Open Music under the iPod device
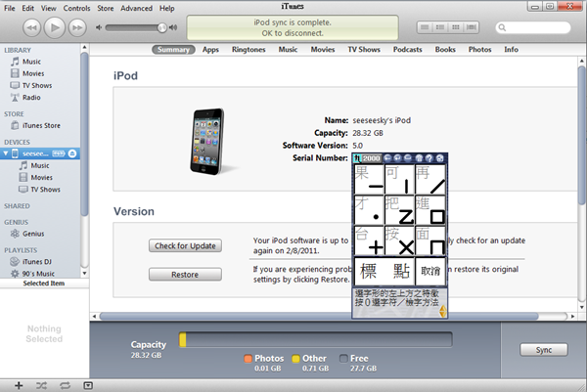 [40, 166]
